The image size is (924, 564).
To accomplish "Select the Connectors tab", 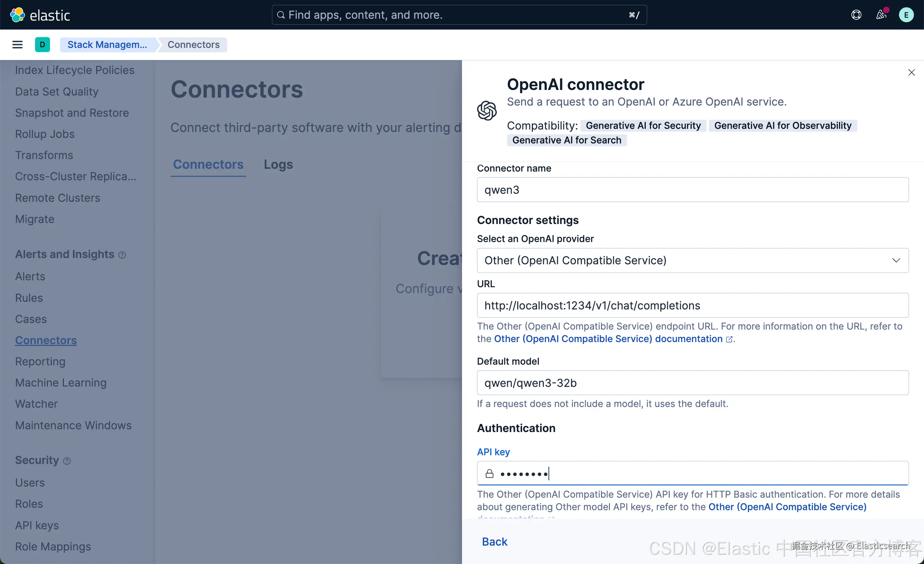I will tap(208, 164).
